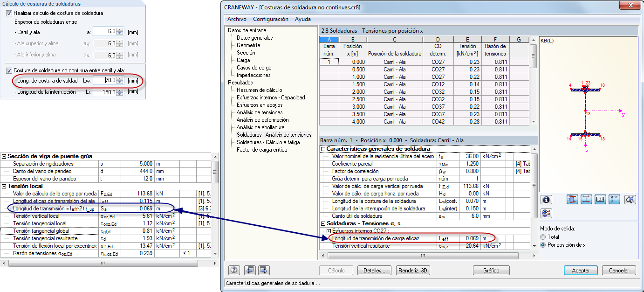
Task: Toggle the section dimensions icon
Action: point(586,199)
